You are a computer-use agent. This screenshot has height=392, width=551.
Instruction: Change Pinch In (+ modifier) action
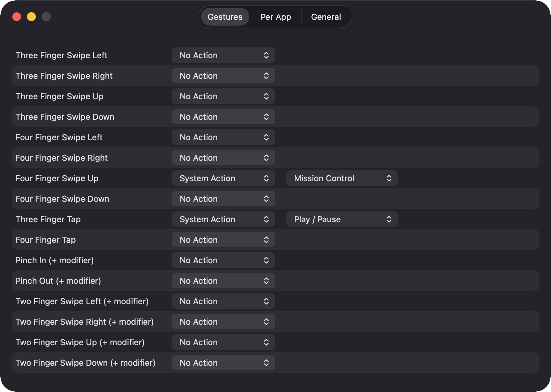coord(224,260)
